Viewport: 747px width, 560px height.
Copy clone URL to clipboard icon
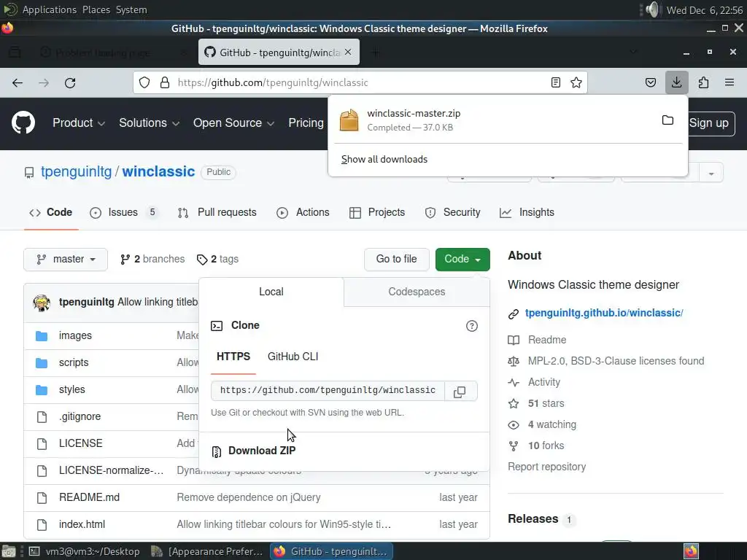coord(460,392)
